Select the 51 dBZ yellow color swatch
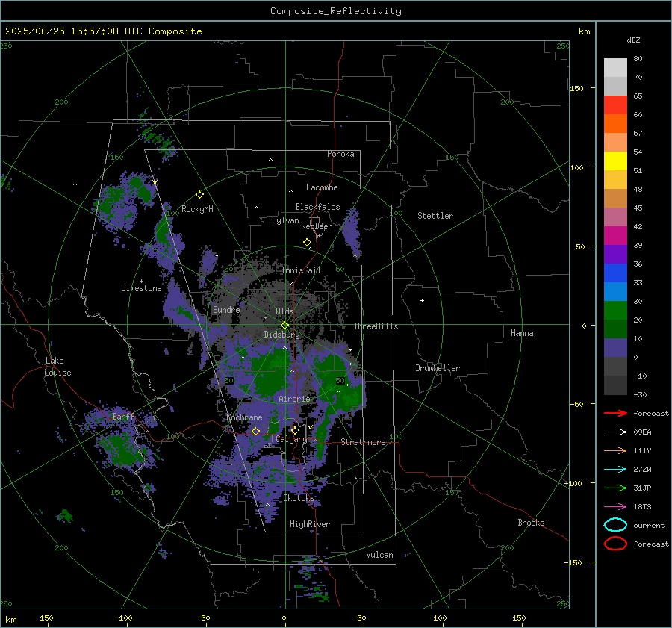The height and width of the screenshot is (628, 672). point(615,161)
